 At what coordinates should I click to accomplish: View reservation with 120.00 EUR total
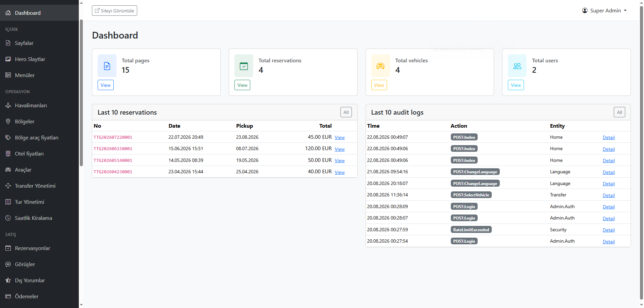pyautogui.click(x=340, y=149)
